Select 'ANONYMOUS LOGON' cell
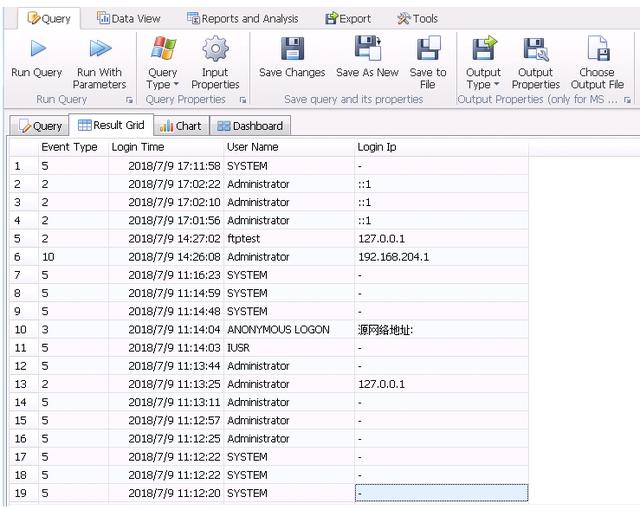Screen dimensions: 640x510 pos(289,330)
